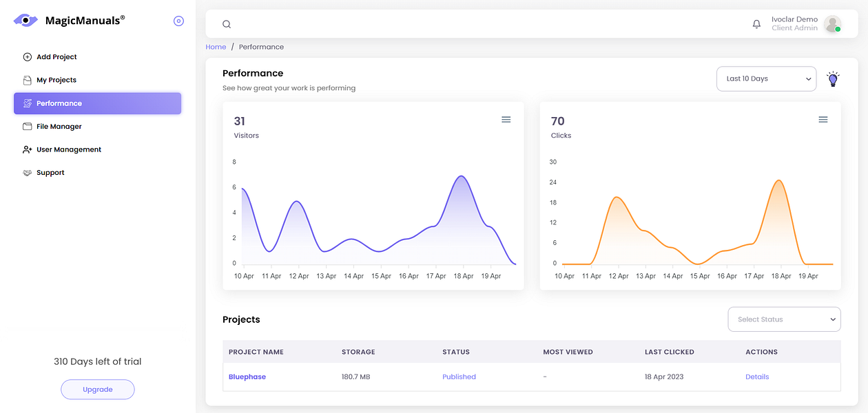This screenshot has height=413, width=868.
Task: Toggle the sidebar collapse circle icon
Action: pos(178,21)
